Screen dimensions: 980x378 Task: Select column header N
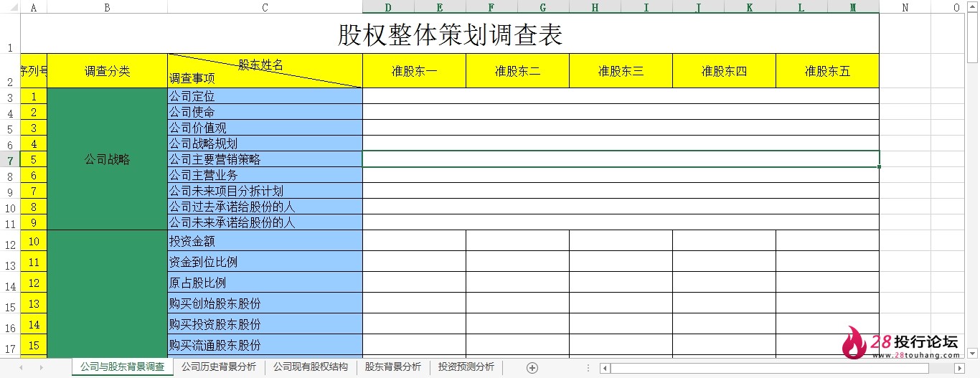tap(905, 7)
